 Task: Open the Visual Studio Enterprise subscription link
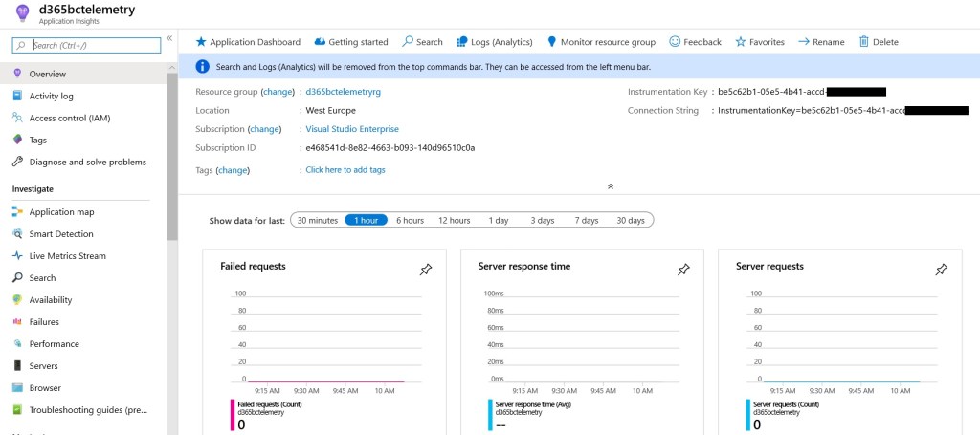tap(352, 128)
